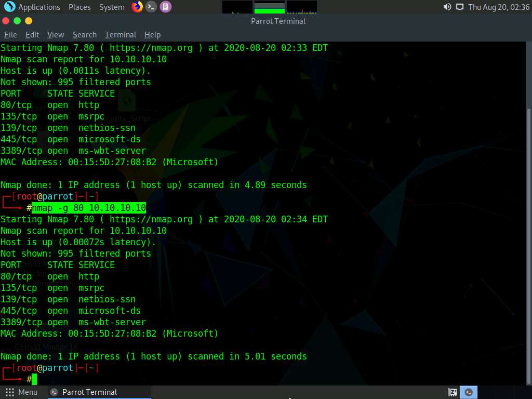
Task: Open the File menu in terminal
Action: [10, 35]
